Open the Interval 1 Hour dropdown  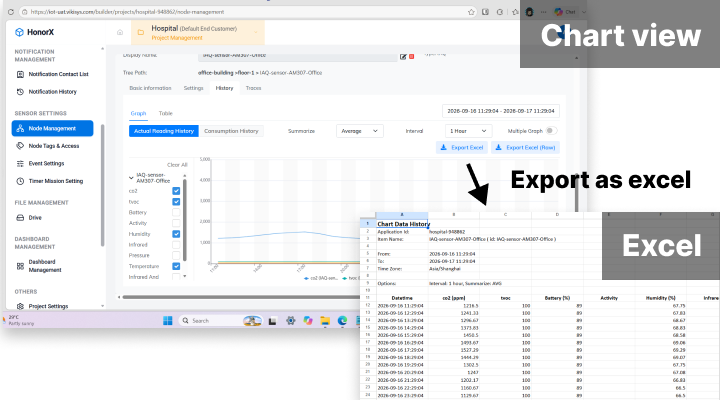click(468, 131)
